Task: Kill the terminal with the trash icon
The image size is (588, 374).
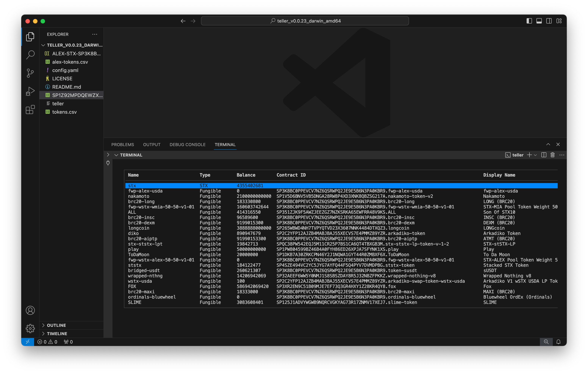Action: pos(553,155)
